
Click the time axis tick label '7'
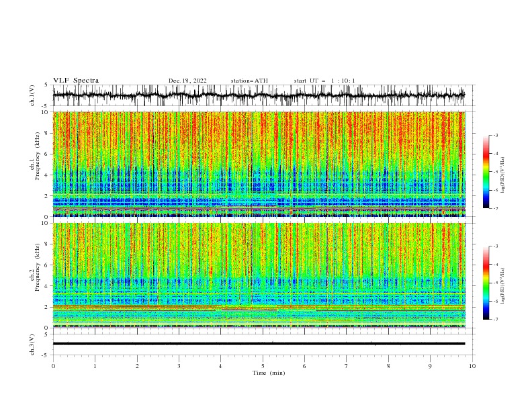(347, 366)
